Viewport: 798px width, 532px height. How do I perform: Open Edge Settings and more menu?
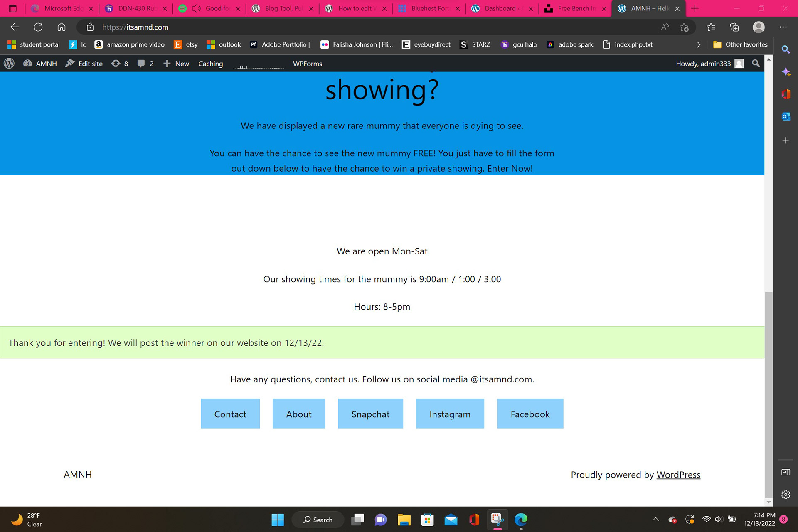(x=783, y=27)
